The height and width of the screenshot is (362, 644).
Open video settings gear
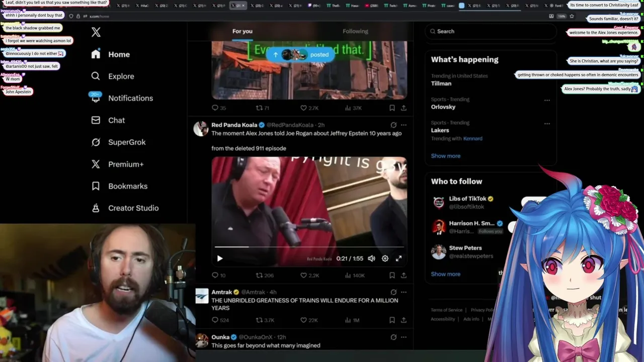pos(385,258)
